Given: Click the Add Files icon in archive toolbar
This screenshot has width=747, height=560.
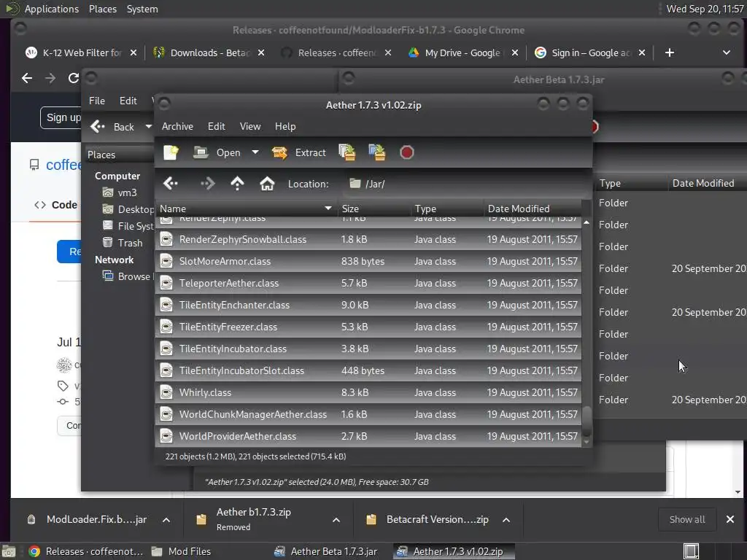Looking at the screenshot, I should [x=347, y=152].
